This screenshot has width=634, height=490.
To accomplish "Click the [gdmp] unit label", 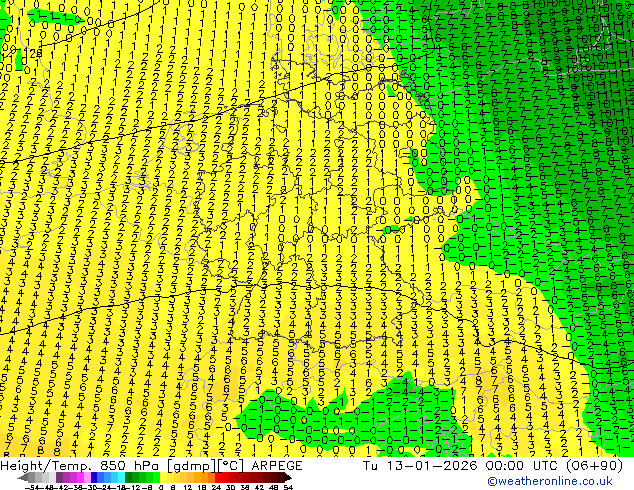I will point(191,466).
